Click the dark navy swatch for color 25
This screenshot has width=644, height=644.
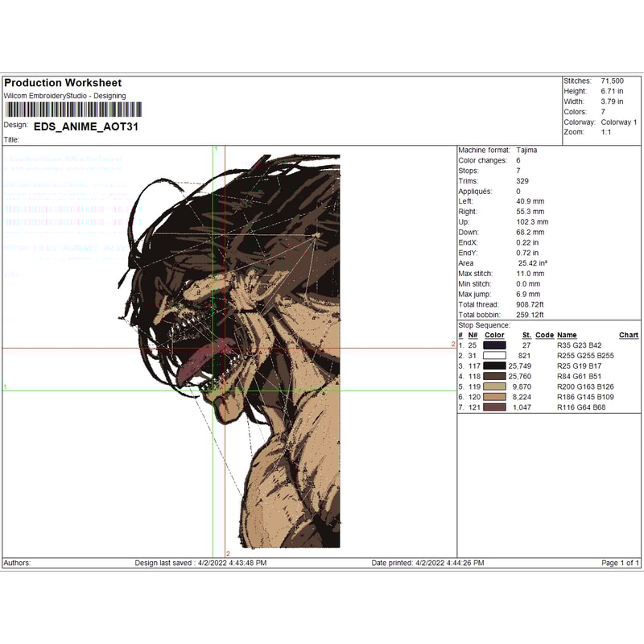(x=494, y=345)
